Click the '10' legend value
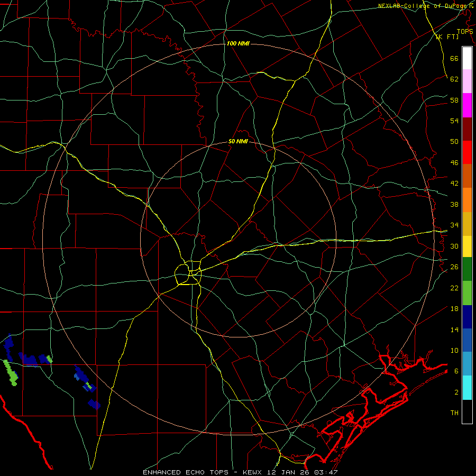 (x=454, y=350)
